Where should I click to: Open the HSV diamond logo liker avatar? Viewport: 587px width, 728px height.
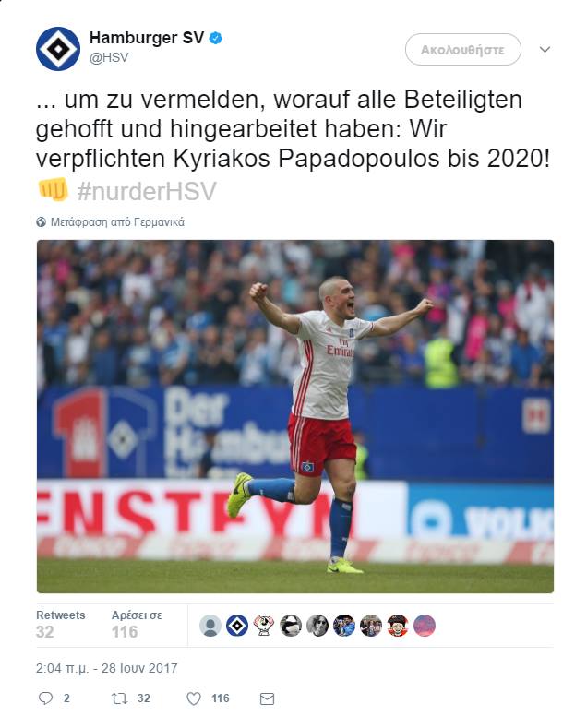(237, 626)
